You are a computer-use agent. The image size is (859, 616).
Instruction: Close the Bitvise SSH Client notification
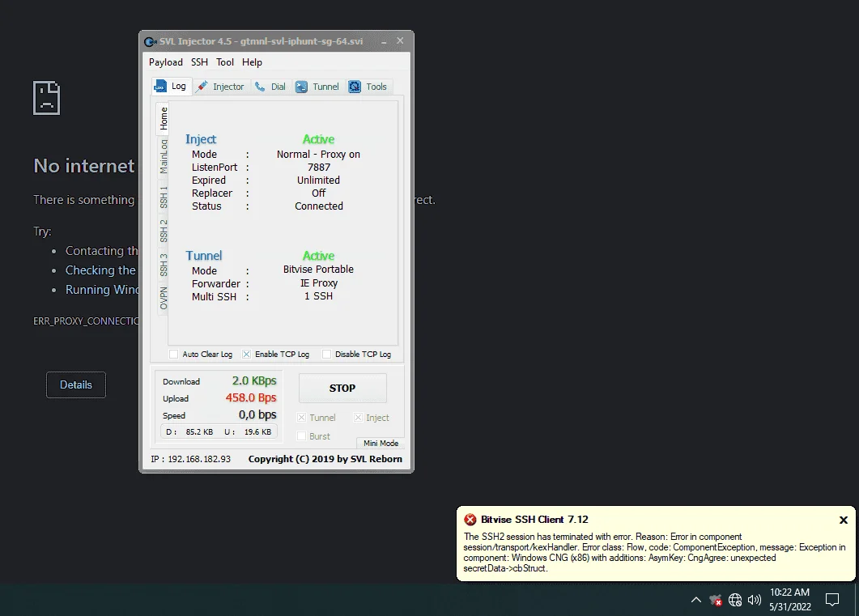click(844, 520)
